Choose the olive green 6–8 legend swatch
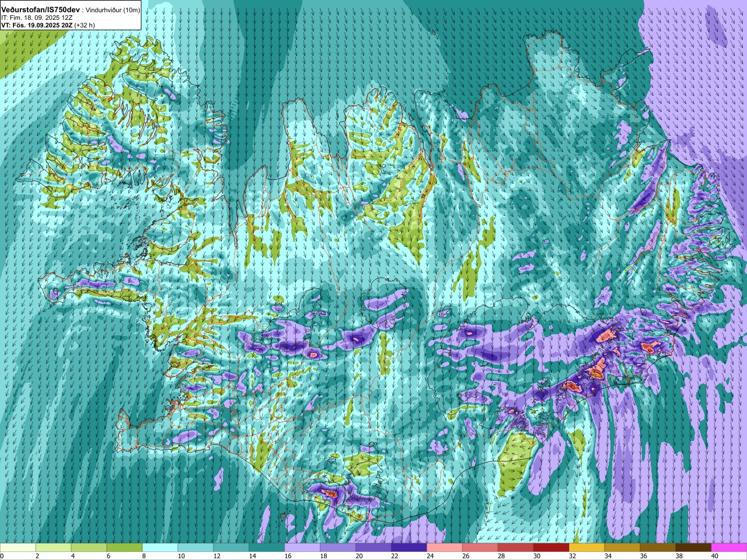Screen dimensions: 747x560 (x=125, y=548)
